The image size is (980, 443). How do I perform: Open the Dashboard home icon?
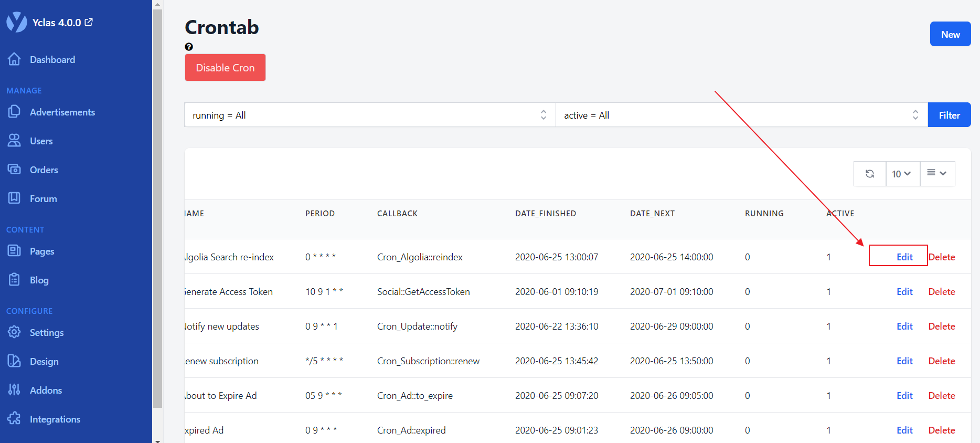pyautogui.click(x=14, y=59)
